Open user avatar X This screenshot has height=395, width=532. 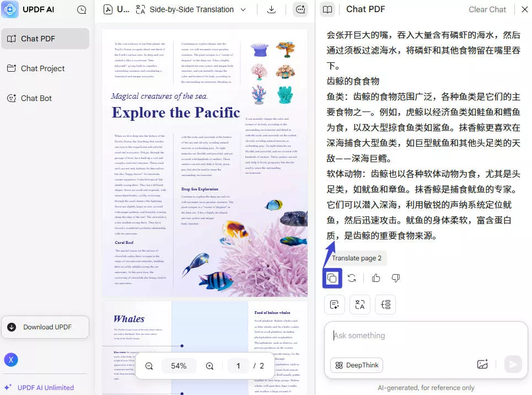(11, 360)
